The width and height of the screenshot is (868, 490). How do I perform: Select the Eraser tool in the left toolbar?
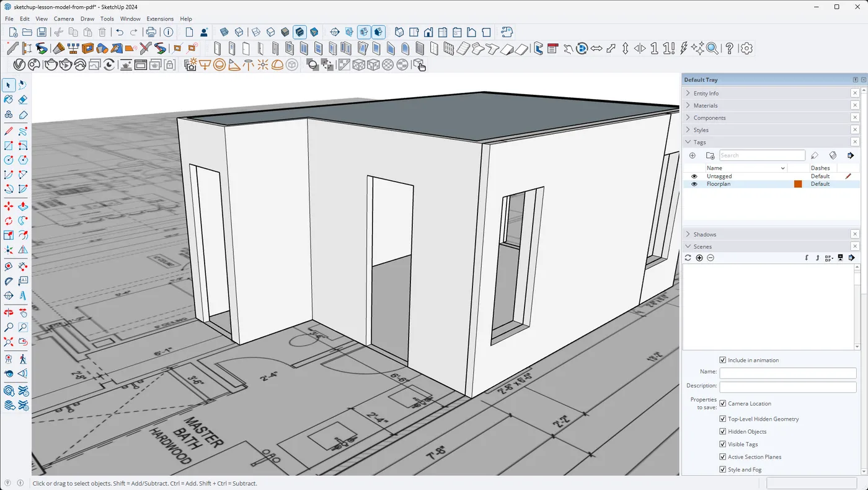(x=23, y=99)
